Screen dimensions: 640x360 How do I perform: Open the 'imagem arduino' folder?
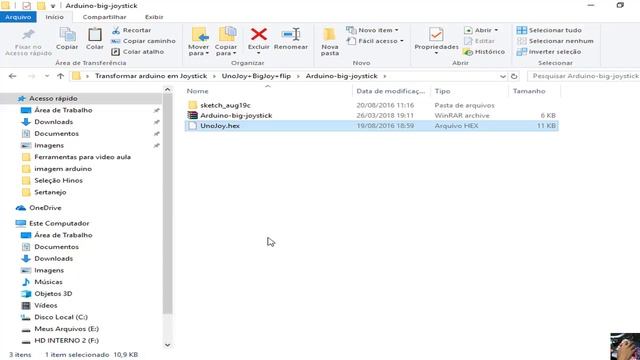click(63, 169)
